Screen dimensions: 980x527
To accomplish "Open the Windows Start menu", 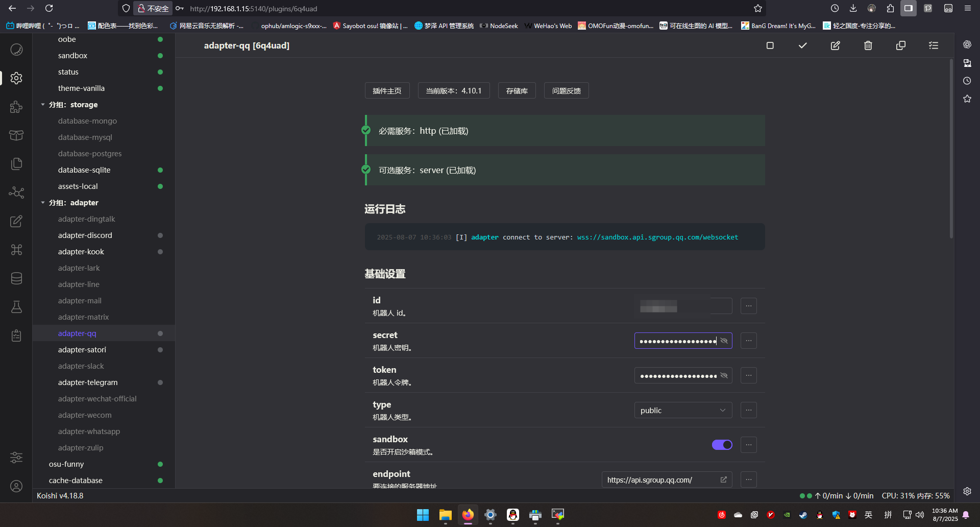I will 423,515.
